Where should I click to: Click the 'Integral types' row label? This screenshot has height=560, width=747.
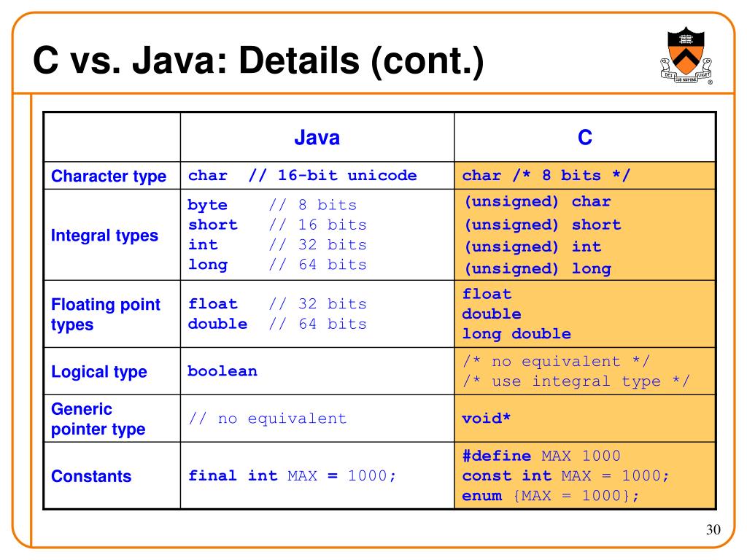coord(104,236)
